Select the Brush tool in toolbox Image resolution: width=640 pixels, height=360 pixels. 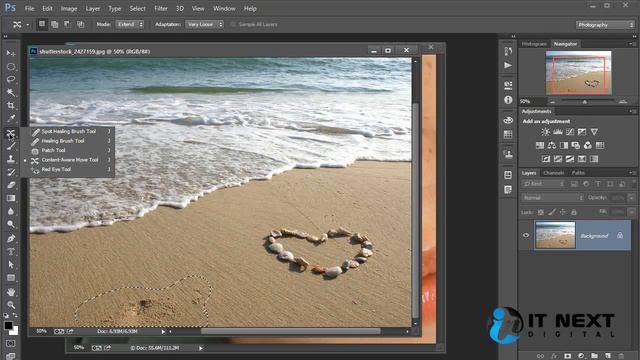(11, 146)
